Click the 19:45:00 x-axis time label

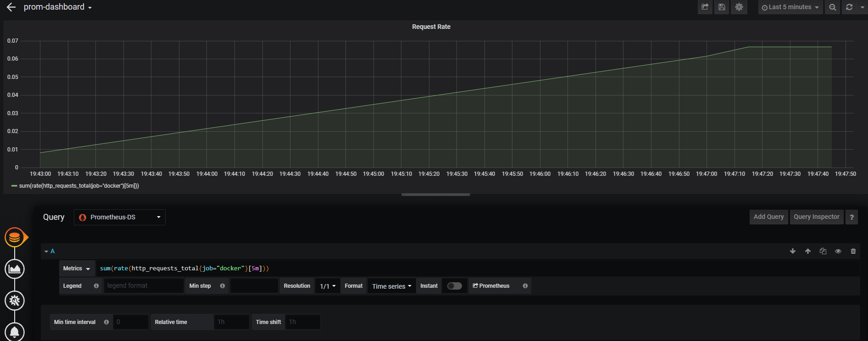coord(373,174)
